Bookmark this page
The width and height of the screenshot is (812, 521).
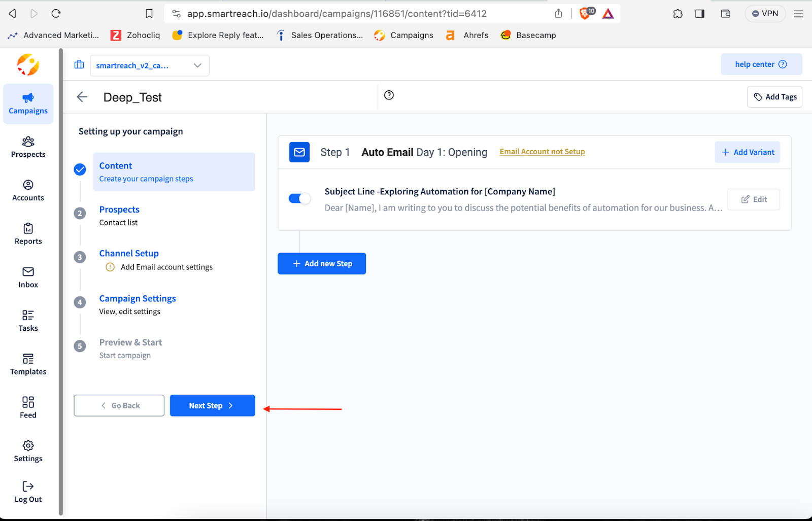149,14
